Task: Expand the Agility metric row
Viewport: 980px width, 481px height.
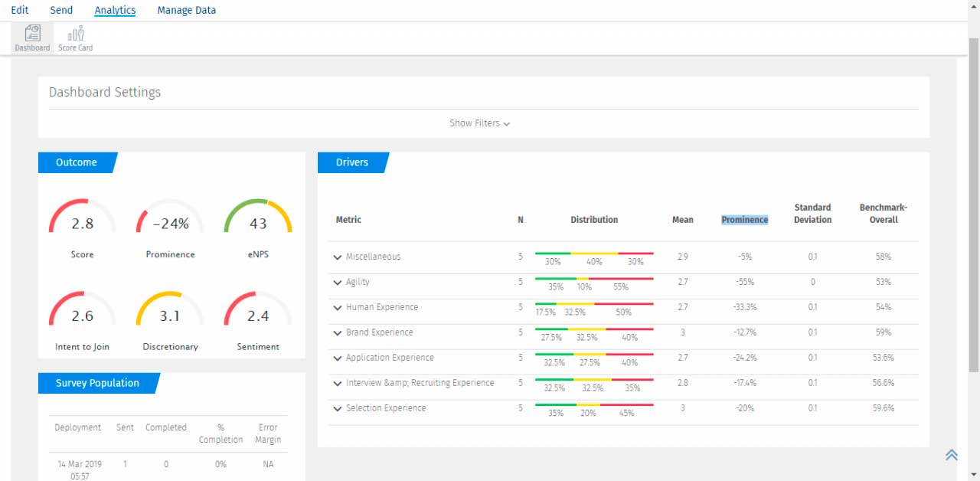Action: pyautogui.click(x=338, y=283)
